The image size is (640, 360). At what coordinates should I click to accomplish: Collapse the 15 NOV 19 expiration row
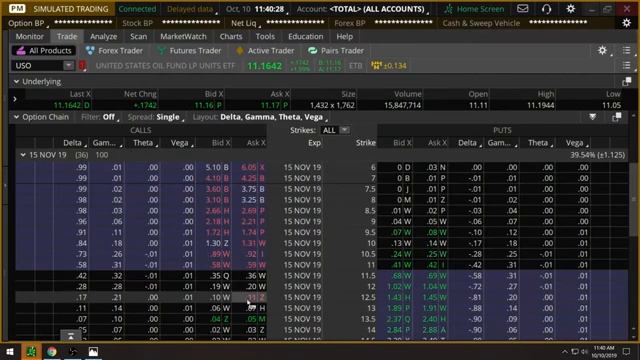pos(23,155)
